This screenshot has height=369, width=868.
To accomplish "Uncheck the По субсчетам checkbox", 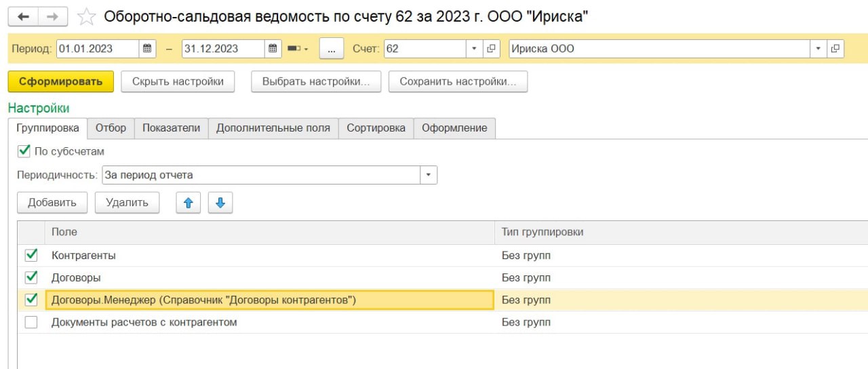I will click(x=24, y=151).
